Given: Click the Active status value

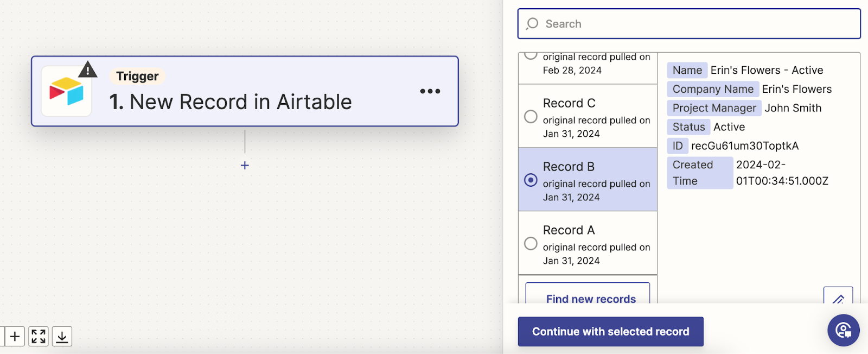Looking at the screenshot, I should pos(729,127).
